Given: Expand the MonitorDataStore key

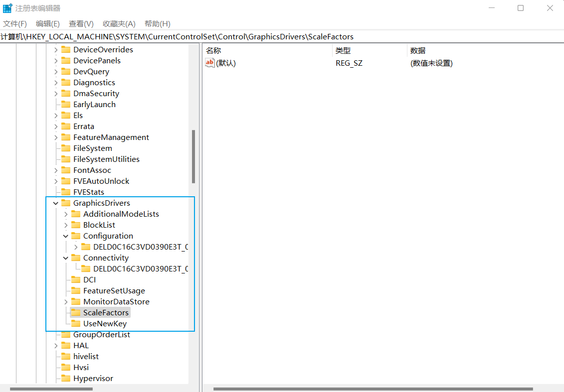Looking at the screenshot, I should tap(65, 302).
